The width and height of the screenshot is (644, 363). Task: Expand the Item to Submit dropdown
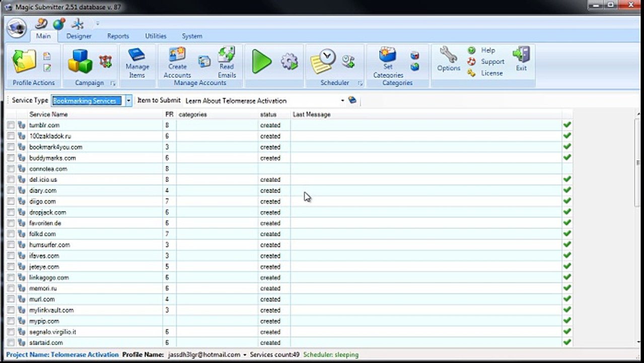tap(342, 101)
